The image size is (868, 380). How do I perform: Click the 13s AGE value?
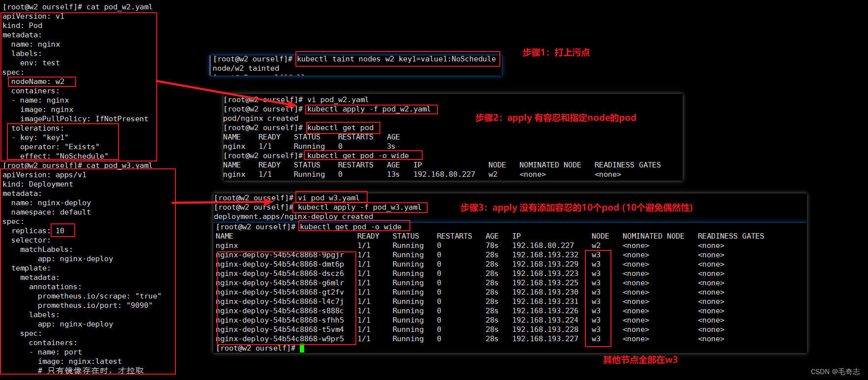pos(393,174)
